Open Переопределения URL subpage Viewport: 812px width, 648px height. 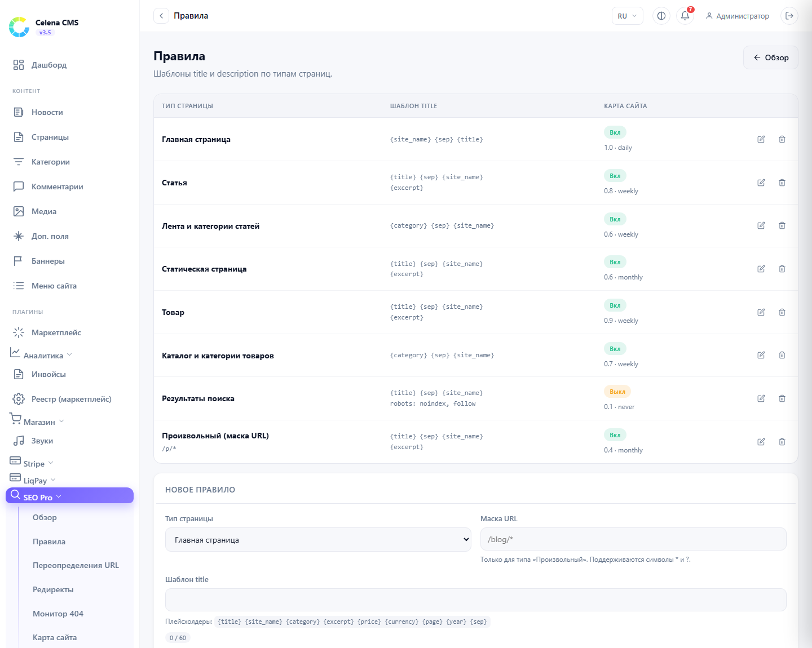pyautogui.click(x=76, y=565)
